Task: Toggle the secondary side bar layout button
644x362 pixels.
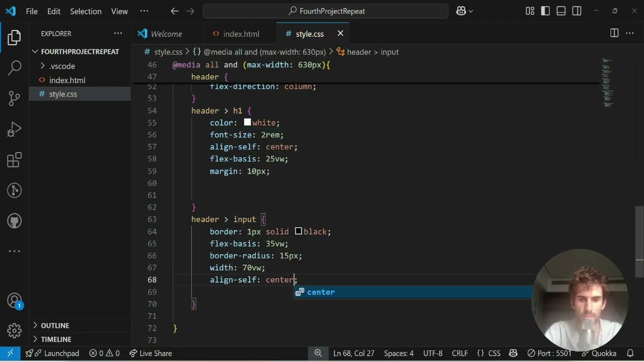Action: coord(577,11)
